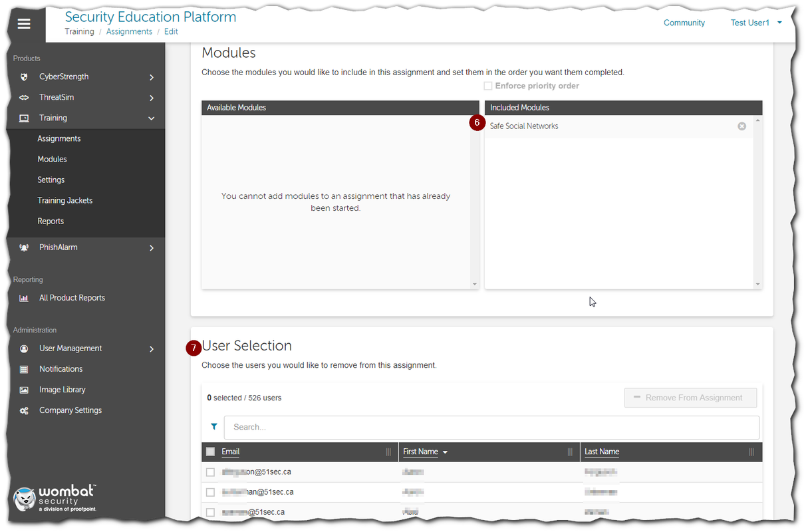Open the Notifications menu item
This screenshot has width=806, height=532.
(61, 369)
